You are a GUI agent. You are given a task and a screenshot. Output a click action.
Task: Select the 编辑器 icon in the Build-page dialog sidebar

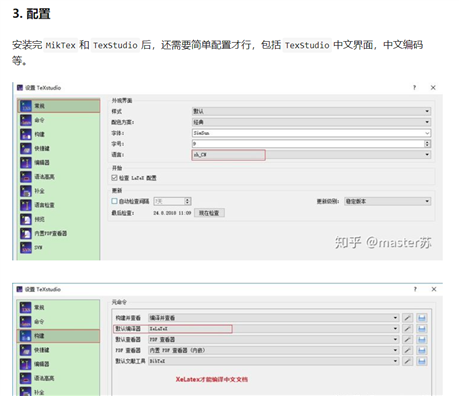[x=26, y=364]
